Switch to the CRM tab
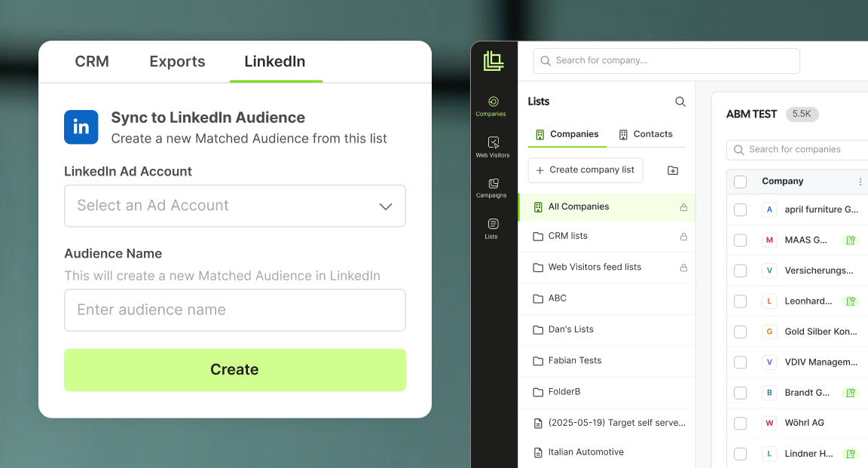 (x=92, y=62)
